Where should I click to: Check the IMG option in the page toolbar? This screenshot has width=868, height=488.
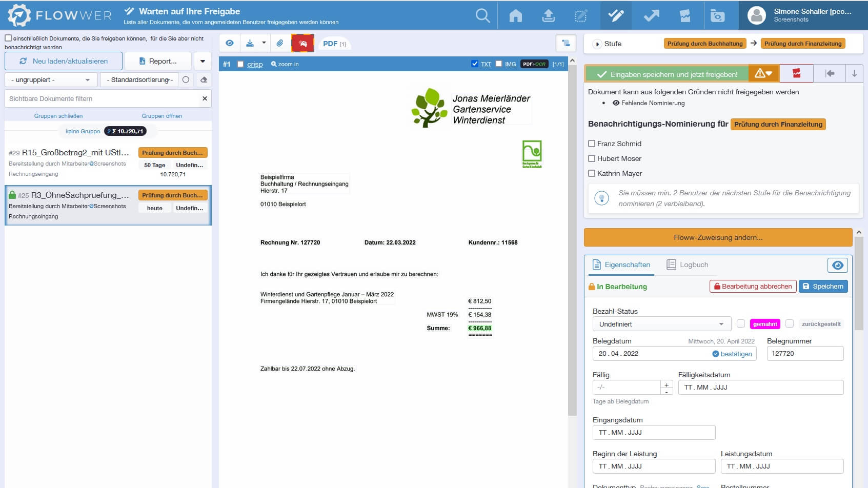(x=499, y=64)
